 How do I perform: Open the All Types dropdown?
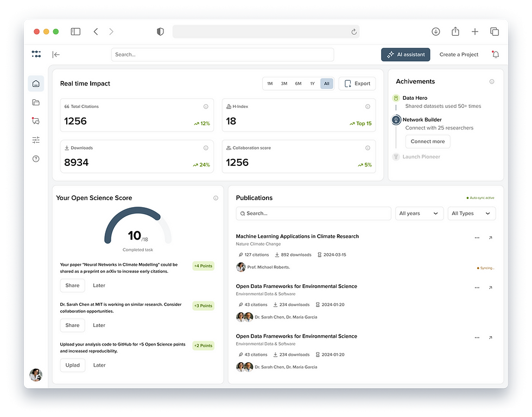point(471,213)
